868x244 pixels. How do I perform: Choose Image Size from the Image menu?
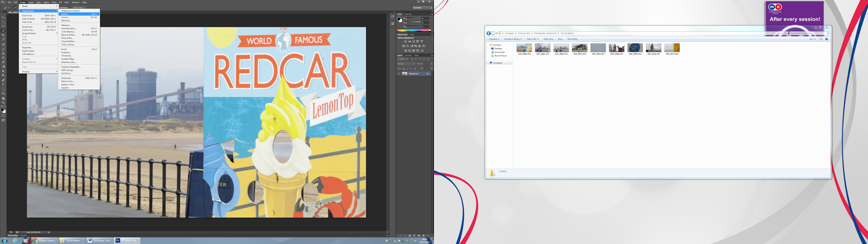point(39,27)
